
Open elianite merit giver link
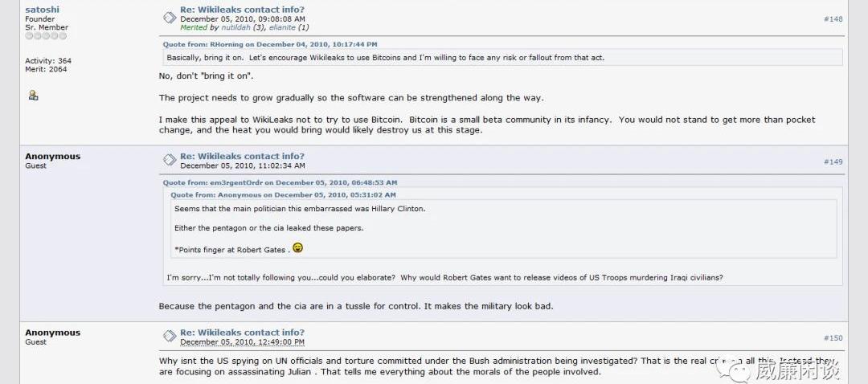(282, 27)
